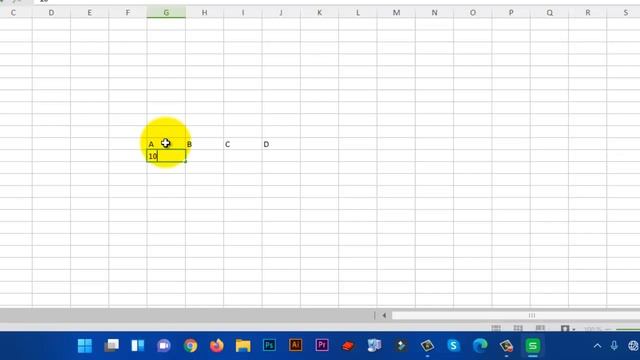Click the active cell showing '10'
The height and width of the screenshot is (360, 640).
pyautogui.click(x=166, y=156)
